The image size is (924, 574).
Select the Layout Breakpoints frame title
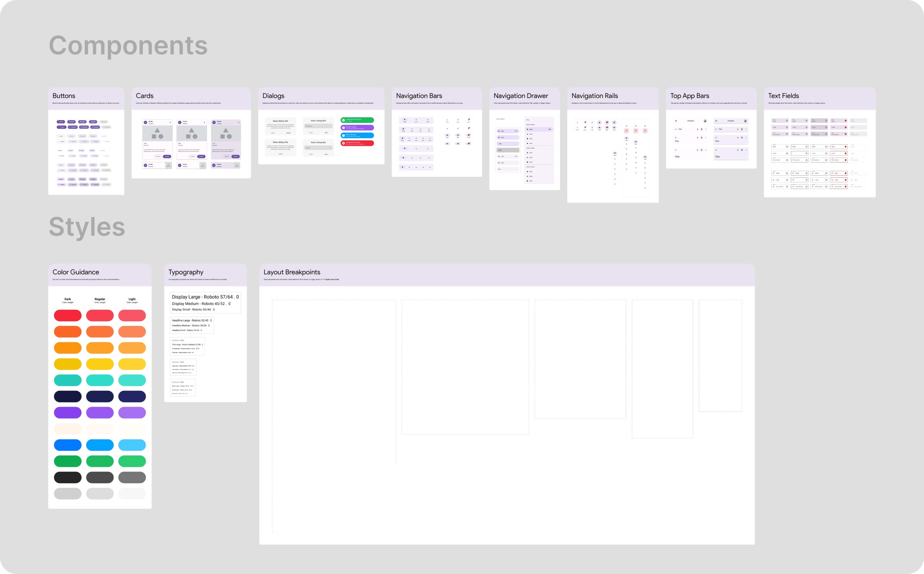click(x=292, y=272)
